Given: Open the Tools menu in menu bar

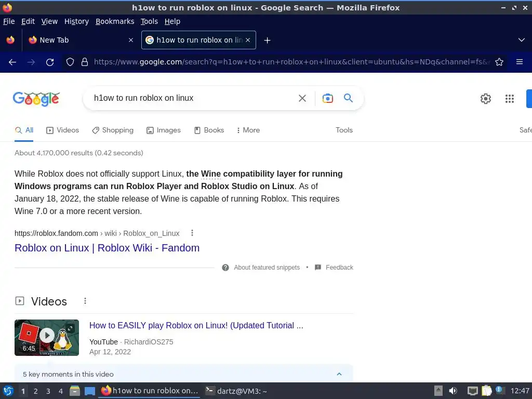Looking at the screenshot, I should point(149,21).
